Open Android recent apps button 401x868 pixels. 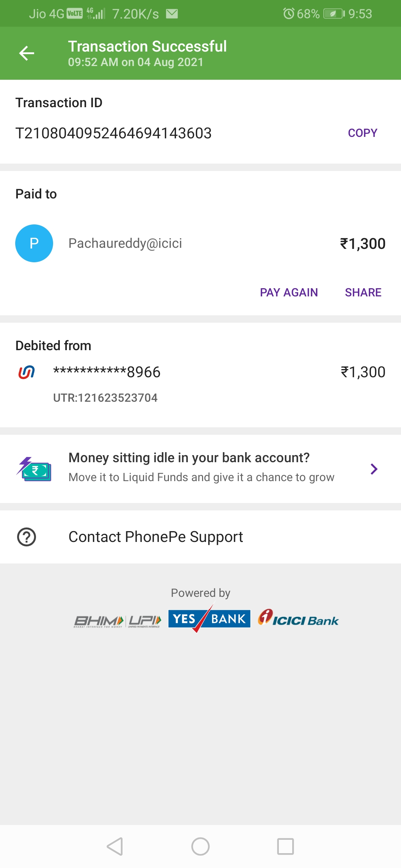click(285, 846)
